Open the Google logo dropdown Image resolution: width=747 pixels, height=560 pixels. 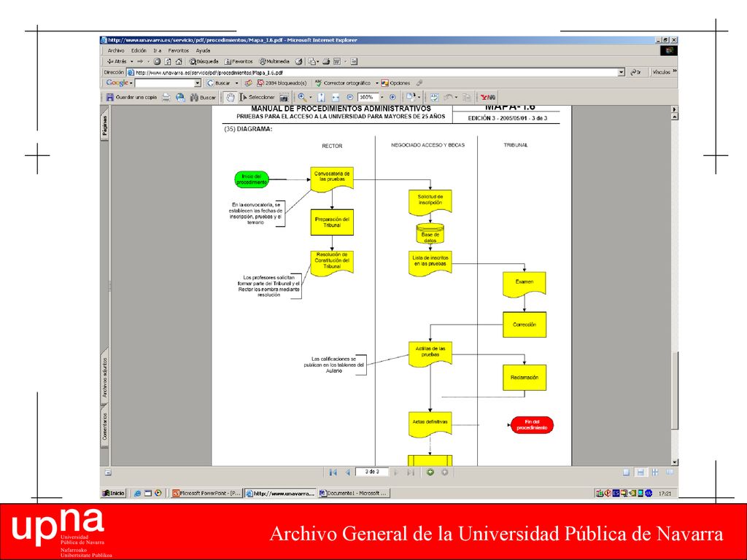[119, 83]
